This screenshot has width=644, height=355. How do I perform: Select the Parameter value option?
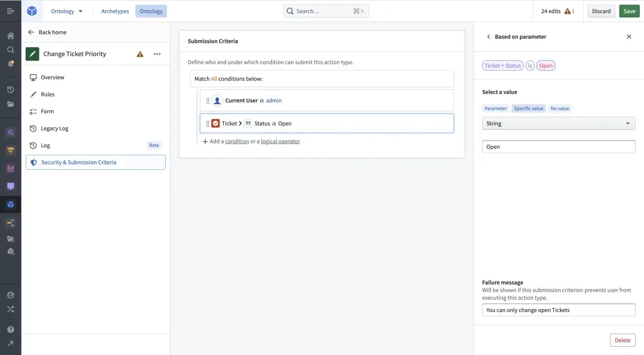[496, 108]
